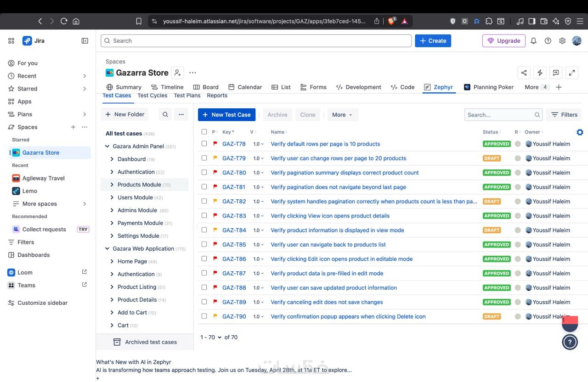Check the GAZ-T81 row checkbox
Viewport: 588px width, 382px height.
click(204, 187)
